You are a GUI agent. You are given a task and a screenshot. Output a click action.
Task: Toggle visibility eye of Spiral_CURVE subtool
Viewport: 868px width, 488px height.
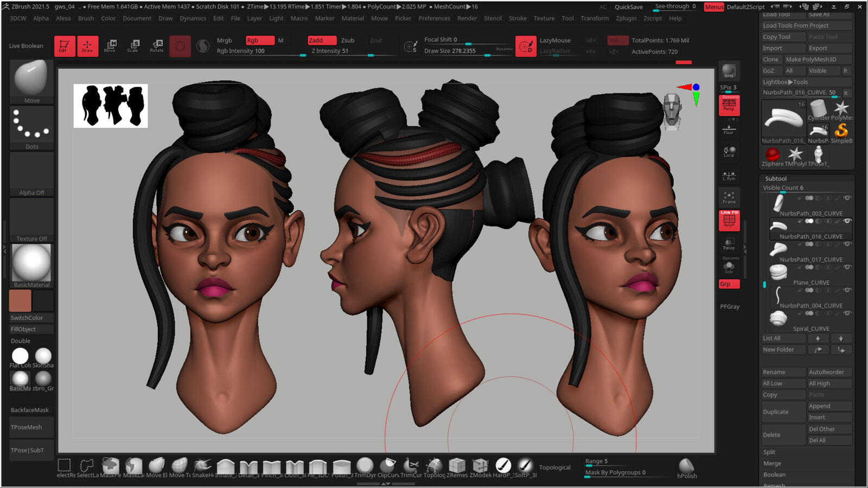pyautogui.click(x=847, y=313)
